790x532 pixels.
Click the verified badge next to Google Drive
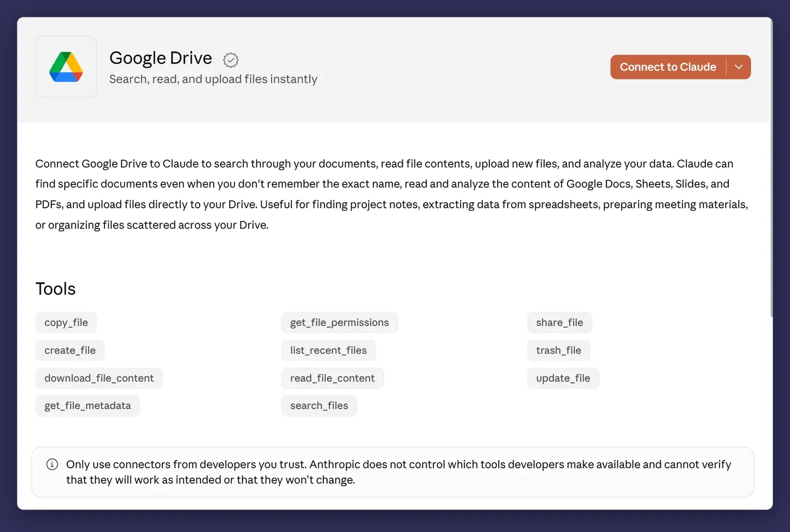pos(231,60)
